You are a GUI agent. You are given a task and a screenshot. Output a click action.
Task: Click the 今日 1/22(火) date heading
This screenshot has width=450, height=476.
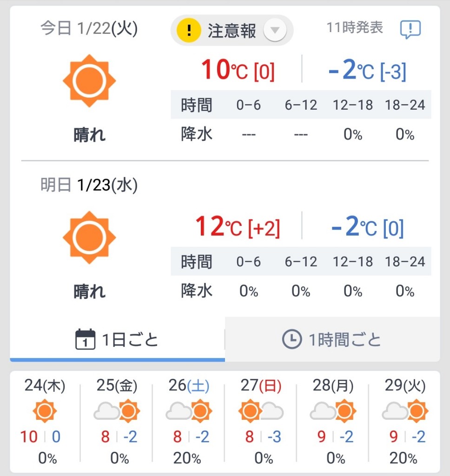click(89, 28)
